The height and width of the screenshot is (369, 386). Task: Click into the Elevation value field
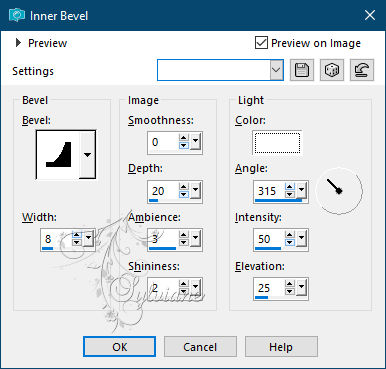[x=270, y=288]
